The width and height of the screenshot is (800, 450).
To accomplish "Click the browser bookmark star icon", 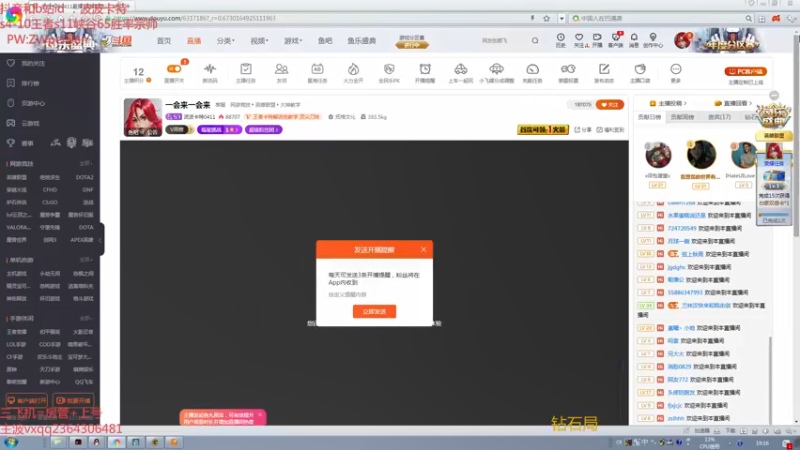I will point(546,18).
